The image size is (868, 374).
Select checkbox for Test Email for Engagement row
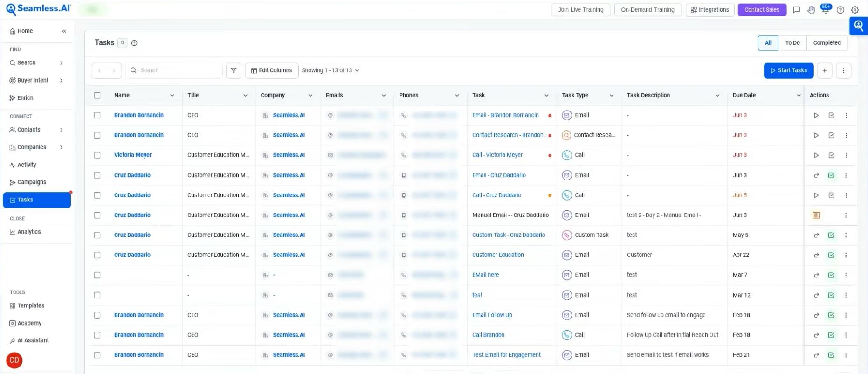(x=97, y=355)
